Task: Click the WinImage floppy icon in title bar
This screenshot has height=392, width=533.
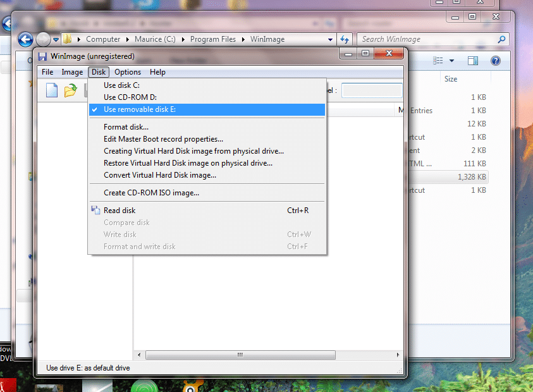Action: (x=42, y=56)
